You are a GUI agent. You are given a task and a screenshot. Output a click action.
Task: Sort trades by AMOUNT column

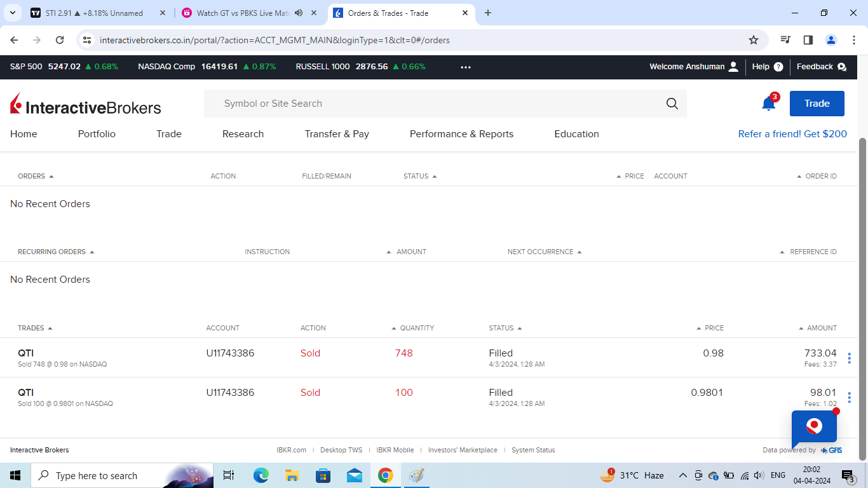[x=818, y=328]
